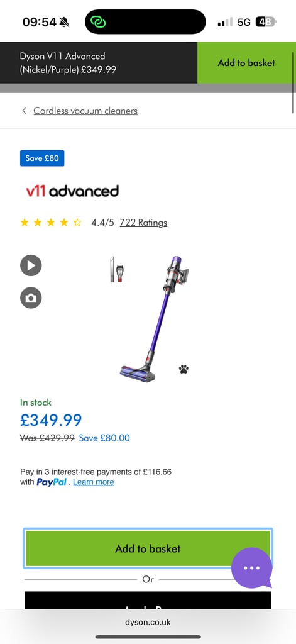The image size is (296, 644).
Task: Play the product video with the play icon
Action: tap(31, 265)
